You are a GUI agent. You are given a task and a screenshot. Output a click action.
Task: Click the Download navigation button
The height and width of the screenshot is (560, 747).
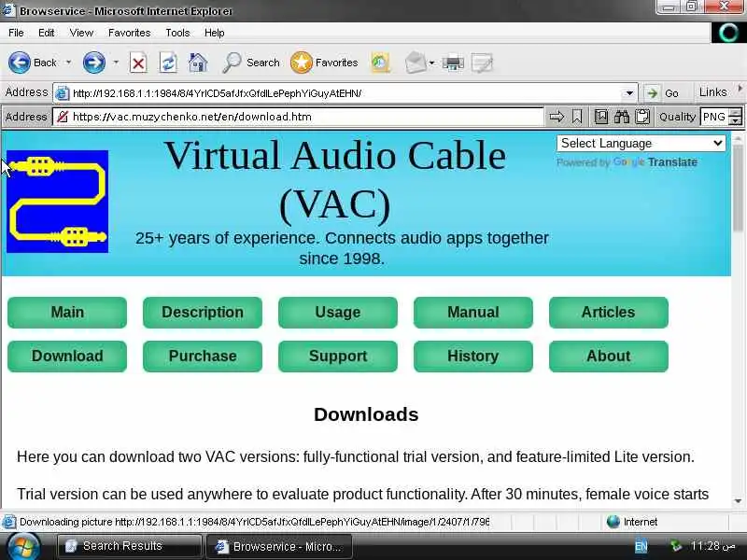click(x=67, y=357)
